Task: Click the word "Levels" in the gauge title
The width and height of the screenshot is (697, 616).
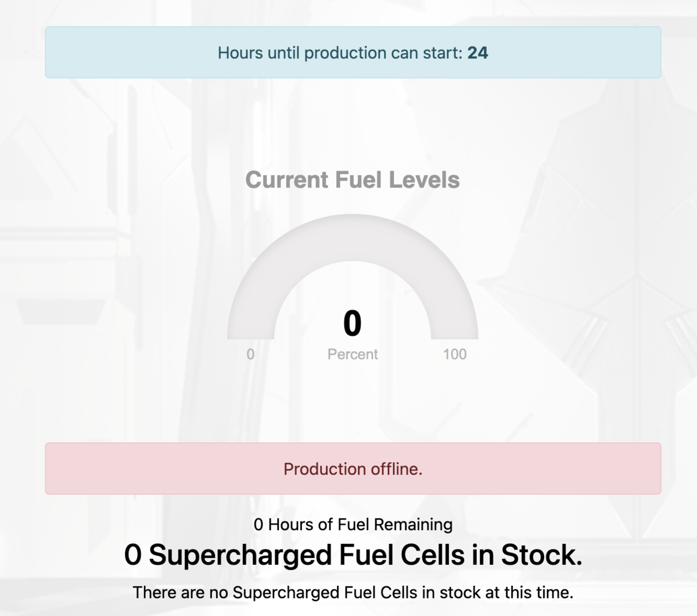Action: (x=425, y=180)
